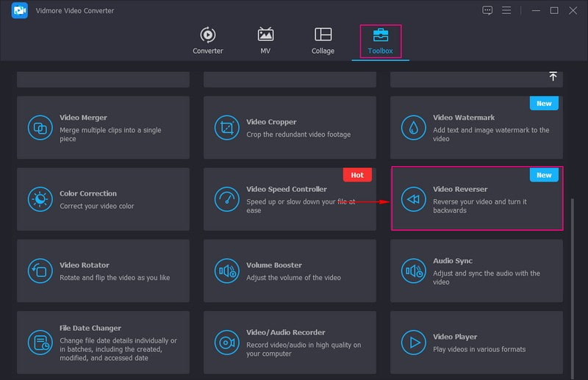Click the scroll-to-top arrow button
Viewport: 588px width, 380px height.
coord(553,77)
